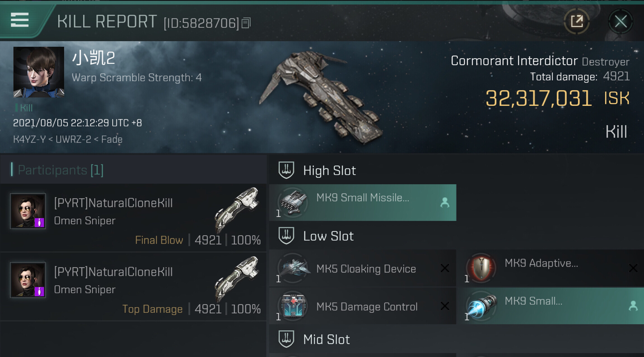Click the person icon on MK9 Small Missile
The height and width of the screenshot is (357, 644).
coord(445,202)
